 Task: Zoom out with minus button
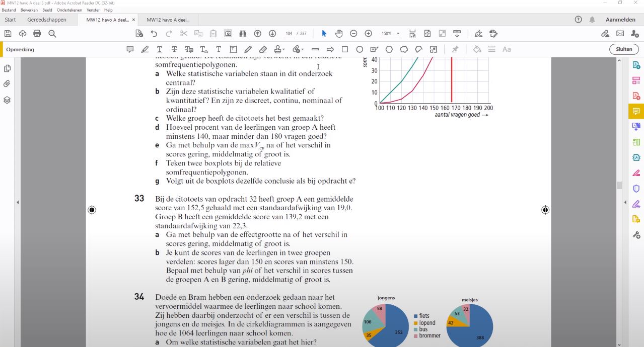[x=353, y=34]
